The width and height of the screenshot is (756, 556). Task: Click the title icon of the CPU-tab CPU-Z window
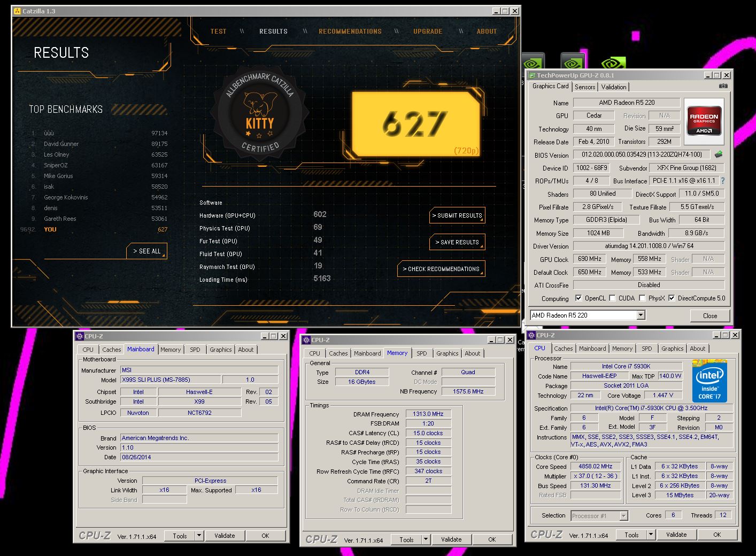[x=531, y=335]
